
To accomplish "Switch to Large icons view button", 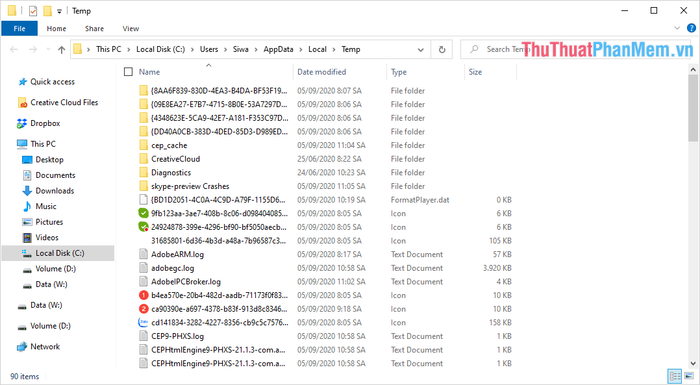I will tap(689, 377).
